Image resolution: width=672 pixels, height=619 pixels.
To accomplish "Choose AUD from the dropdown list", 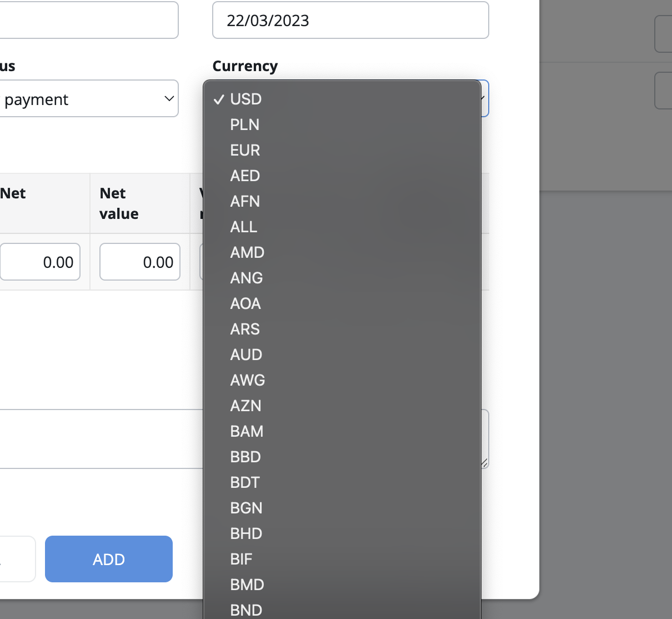I will [x=246, y=355].
